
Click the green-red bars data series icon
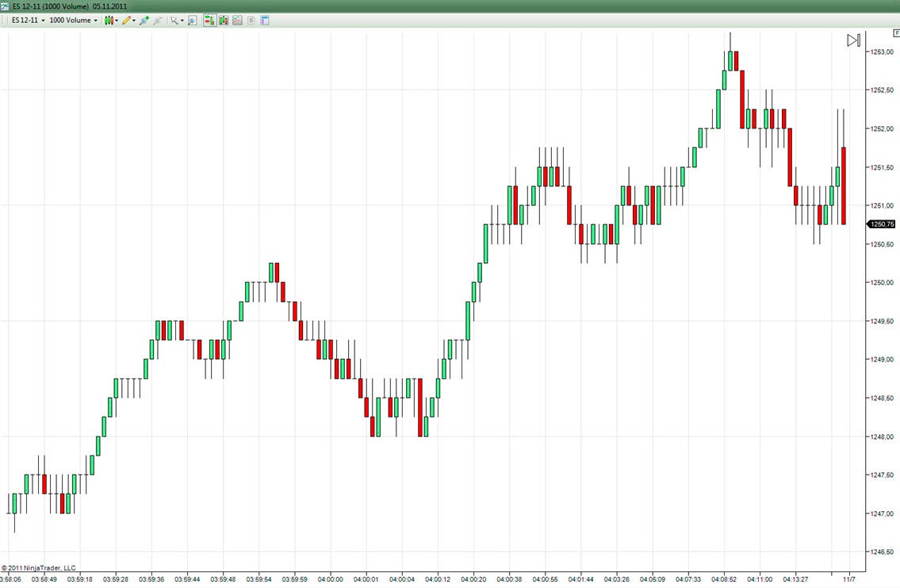point(224,20)
